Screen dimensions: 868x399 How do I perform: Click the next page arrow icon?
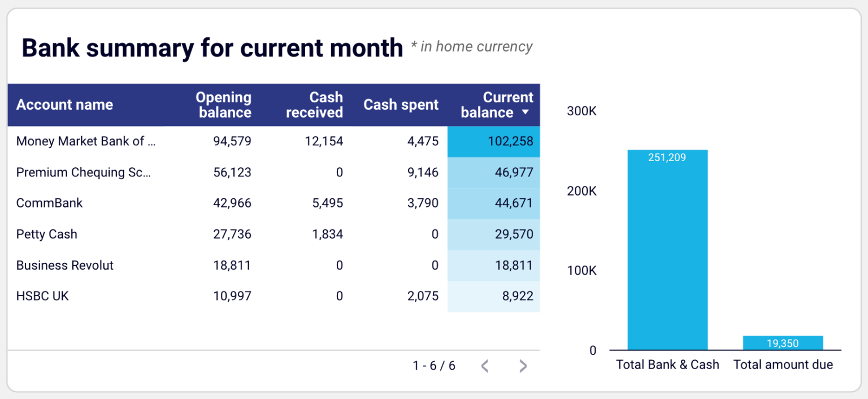pyautogui.click(x=523, y=366)
